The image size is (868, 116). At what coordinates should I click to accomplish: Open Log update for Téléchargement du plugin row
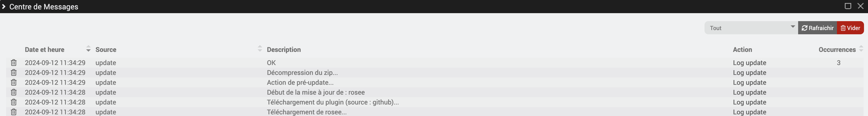[749, 102]
